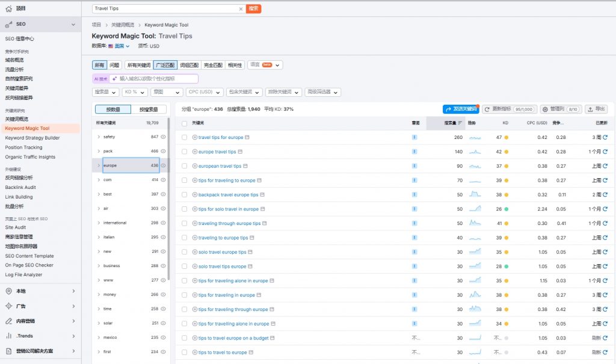Refresh metrics for travel tips for europe row
Image resolution: width=616 pixels, height=364 pixels.
coord(605,137)
